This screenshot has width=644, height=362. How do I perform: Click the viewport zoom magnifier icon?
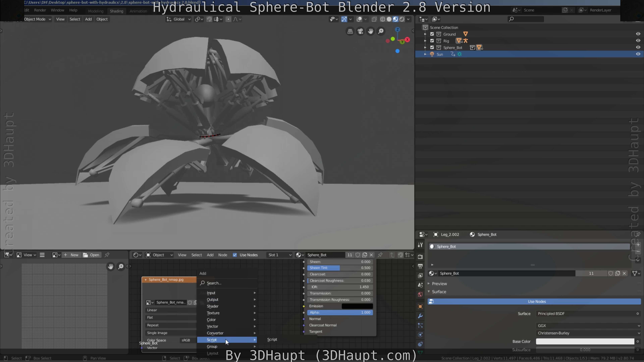coord(381,31)
